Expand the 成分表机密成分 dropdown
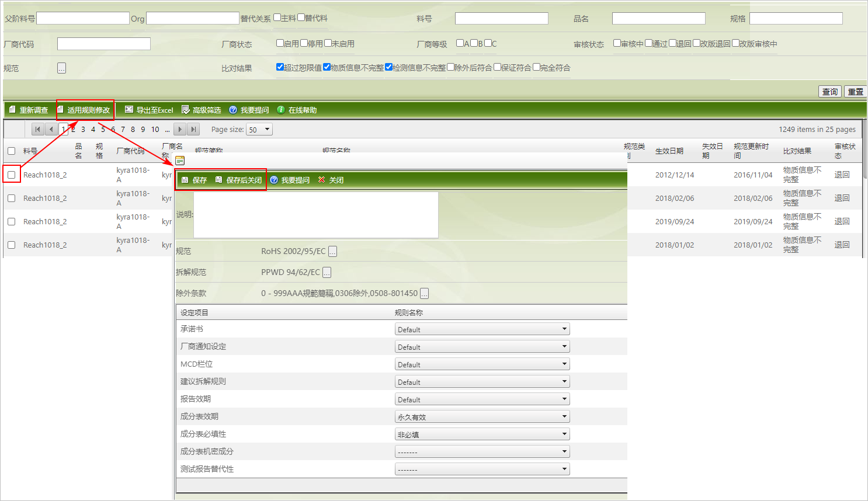This screenshot has width=868, height=501. tap(482, 452)
